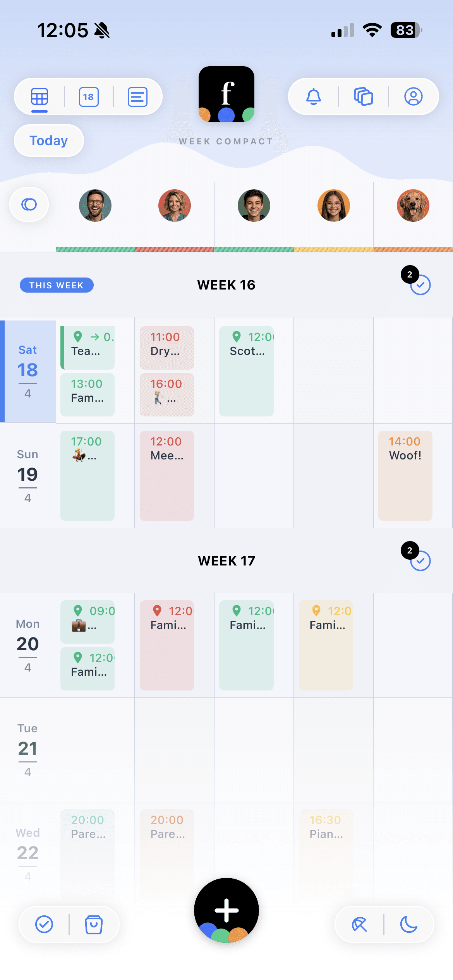
Task: Tap the moon night mode icon
Action: click(409, 925)
